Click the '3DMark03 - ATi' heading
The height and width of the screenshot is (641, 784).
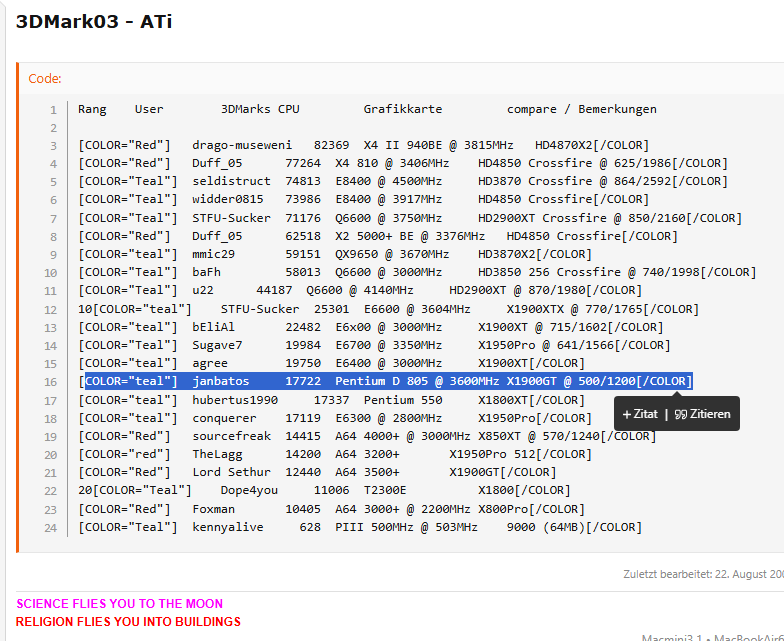pyautogui.click(x=94, y=22)
